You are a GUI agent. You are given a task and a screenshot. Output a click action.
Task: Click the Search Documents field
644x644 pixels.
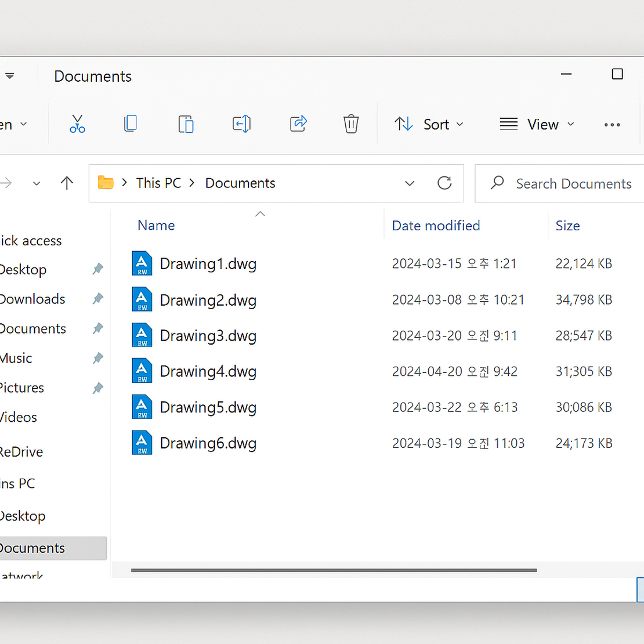tap(559, 183)
